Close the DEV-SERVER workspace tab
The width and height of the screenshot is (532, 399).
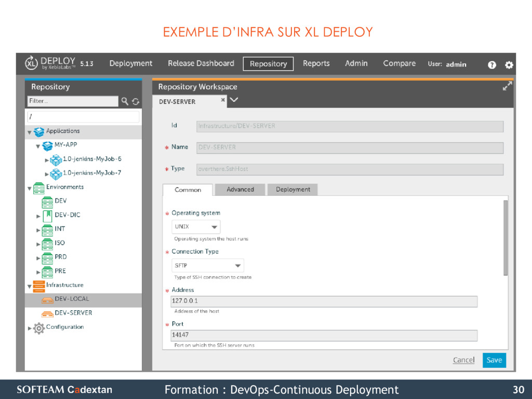222,100
